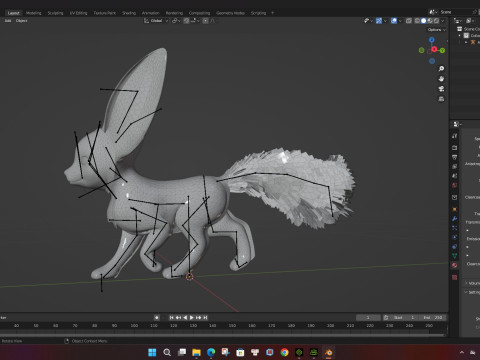Screen dimensions: 480x360
Task: Open the Texture properties tab
Action: [x=455, y=277]
